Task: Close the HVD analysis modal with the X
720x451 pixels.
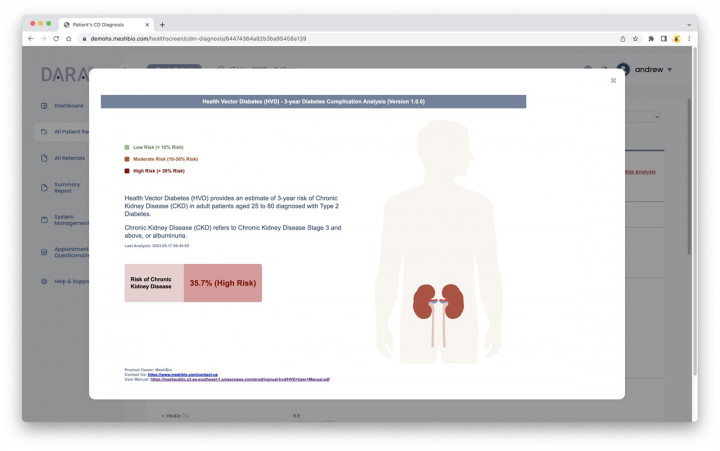Action: [613, 81]
